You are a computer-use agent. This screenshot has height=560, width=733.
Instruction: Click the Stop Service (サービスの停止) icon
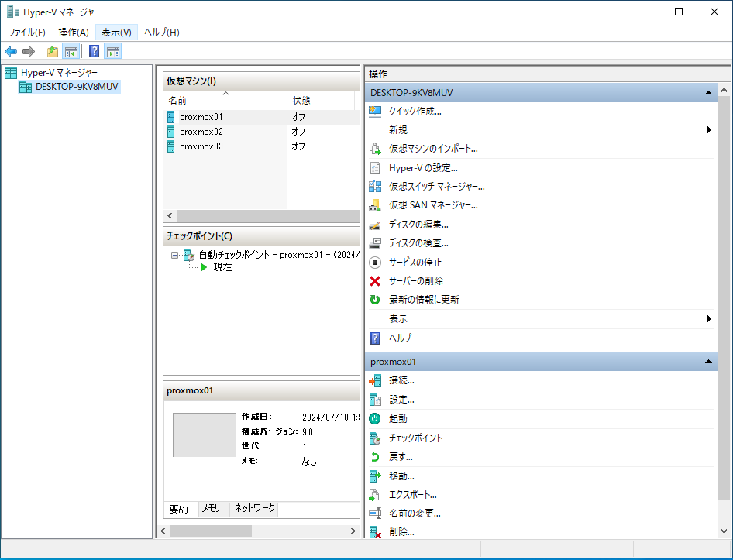tap(375, 263)
